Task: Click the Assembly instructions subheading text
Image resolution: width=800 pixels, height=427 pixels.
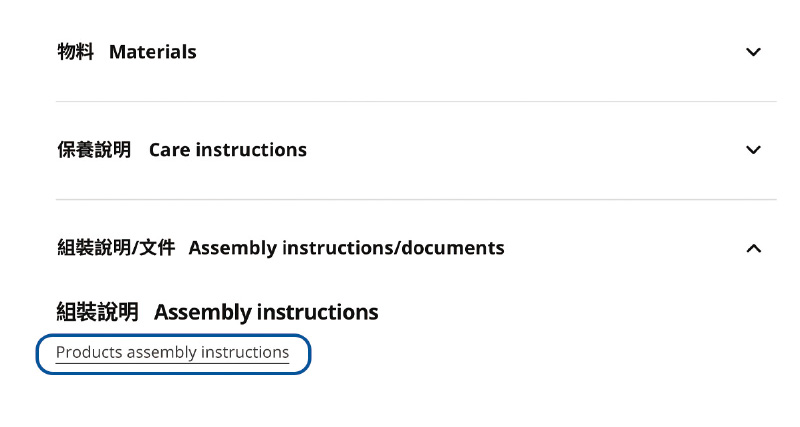Action: tap(266, 312)
